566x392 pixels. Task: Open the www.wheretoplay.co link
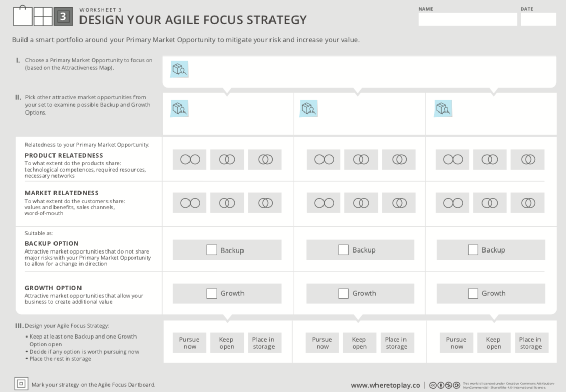tap(385, 385)
